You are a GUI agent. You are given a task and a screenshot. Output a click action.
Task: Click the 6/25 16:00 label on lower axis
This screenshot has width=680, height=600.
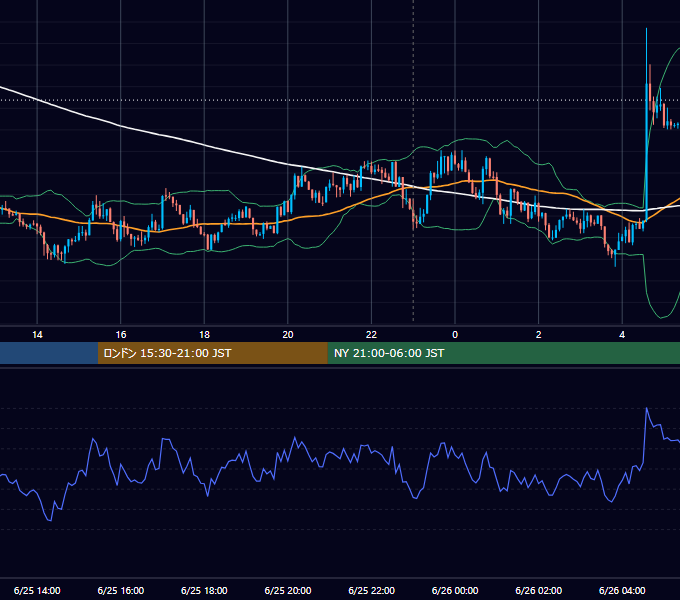[121, 590]
